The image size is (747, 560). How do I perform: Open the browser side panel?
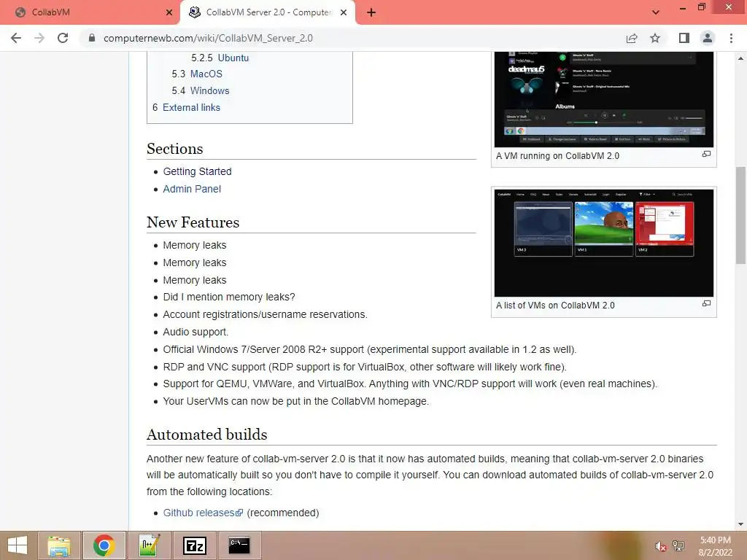684,38
